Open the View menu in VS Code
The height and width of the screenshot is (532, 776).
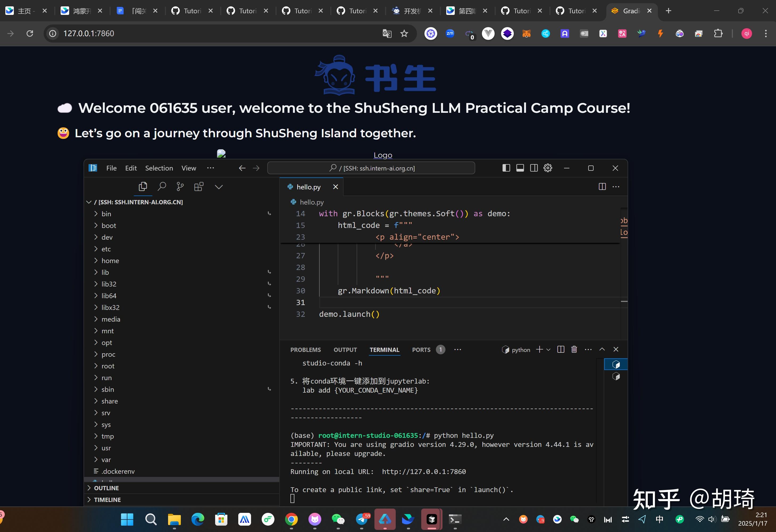click(189, 168)
